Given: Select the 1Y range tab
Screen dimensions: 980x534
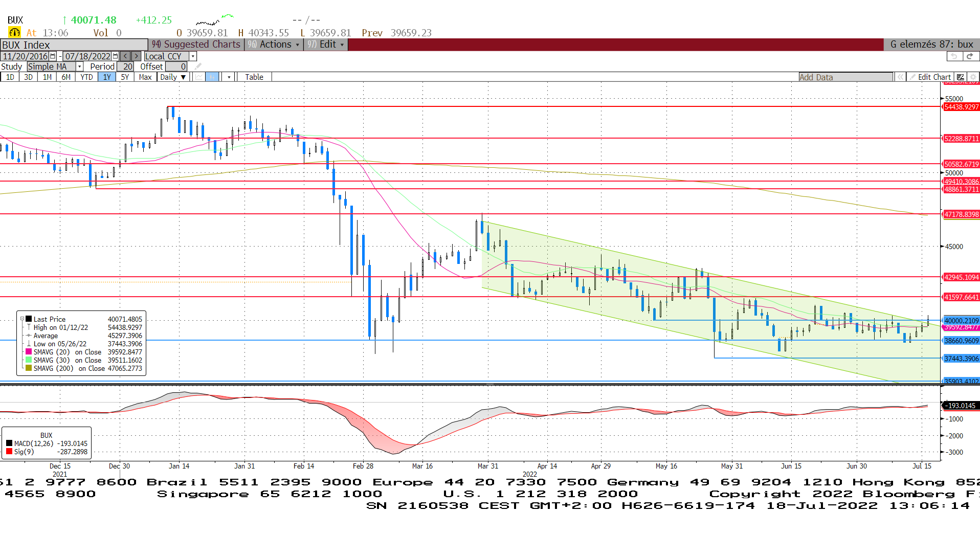Looking at the screenshot, I should (x=106, y=77).
